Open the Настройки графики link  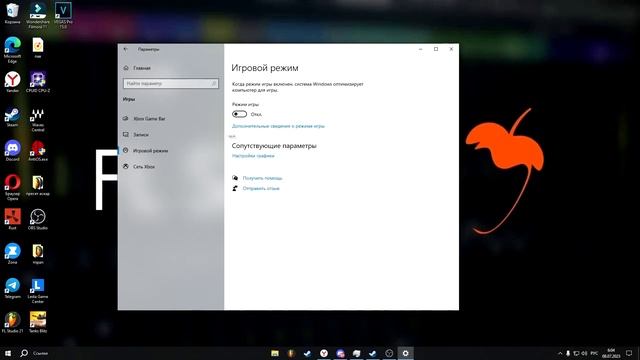(253, 156)
